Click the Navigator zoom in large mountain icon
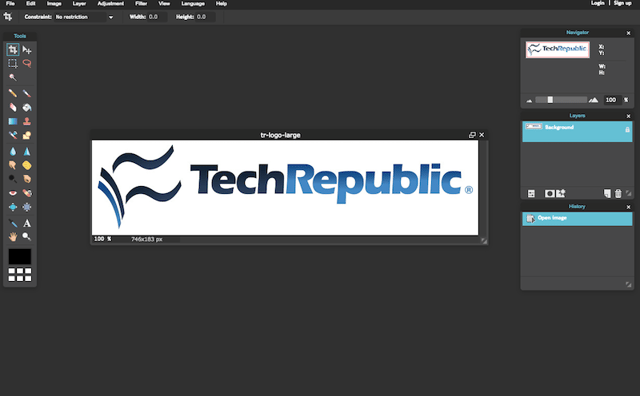This screenshot has height=396, width=640. point(593,100)
